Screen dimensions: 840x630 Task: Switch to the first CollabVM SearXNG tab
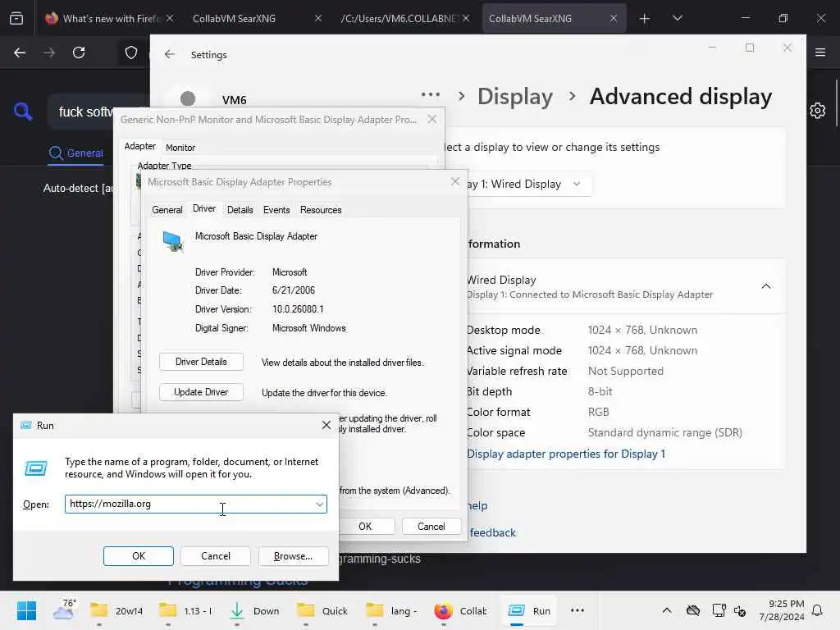click(256, 18)
